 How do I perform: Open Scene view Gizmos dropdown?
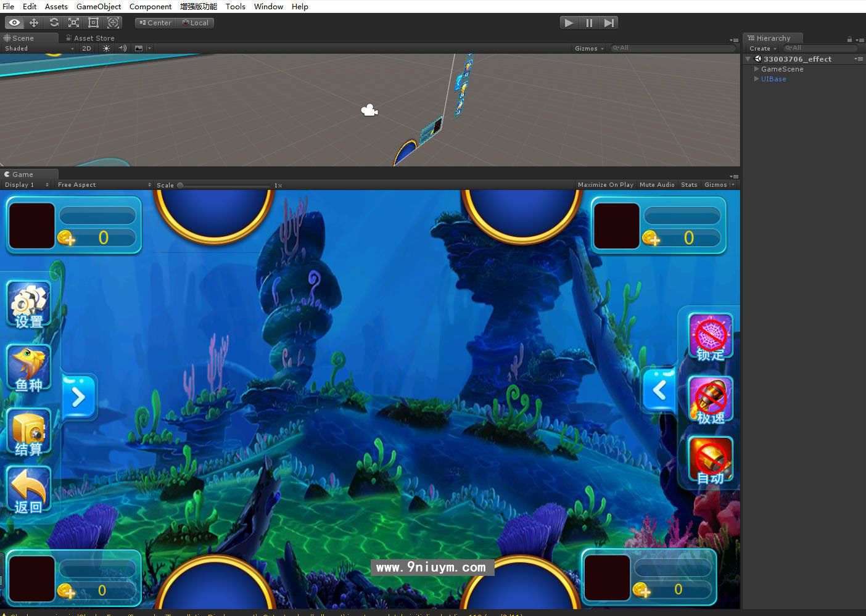(x=589, y=48)
